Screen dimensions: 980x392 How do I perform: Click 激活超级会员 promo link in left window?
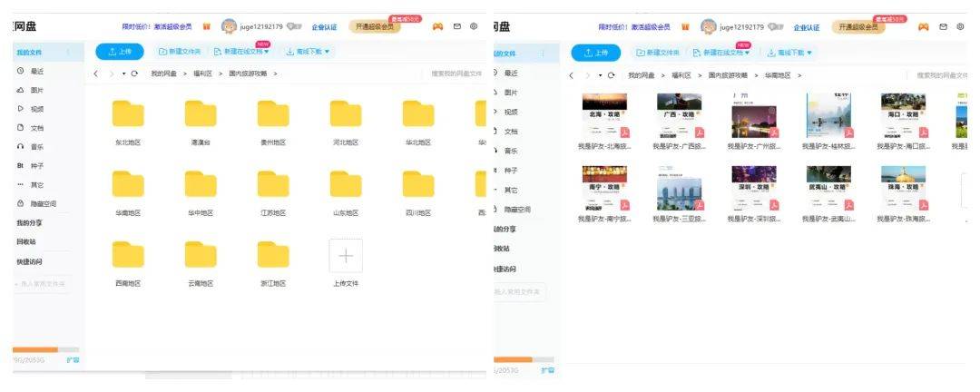click(x=173, y=27)
